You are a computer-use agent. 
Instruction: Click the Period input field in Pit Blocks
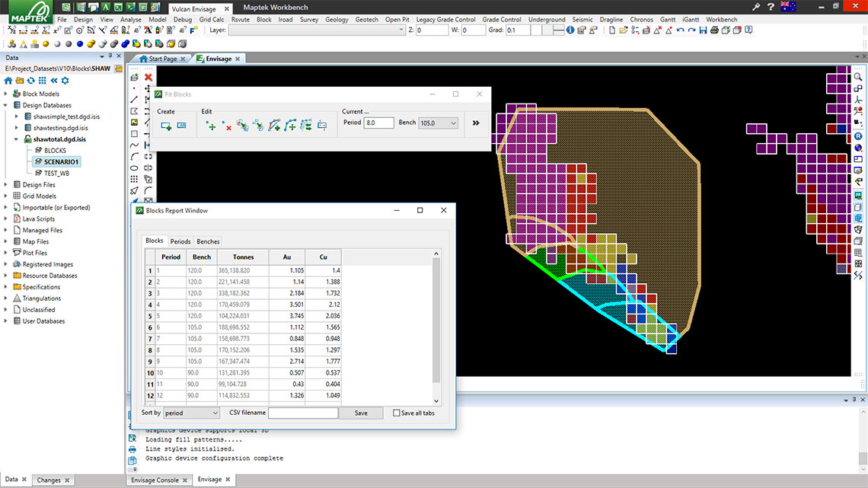point(378,123)
